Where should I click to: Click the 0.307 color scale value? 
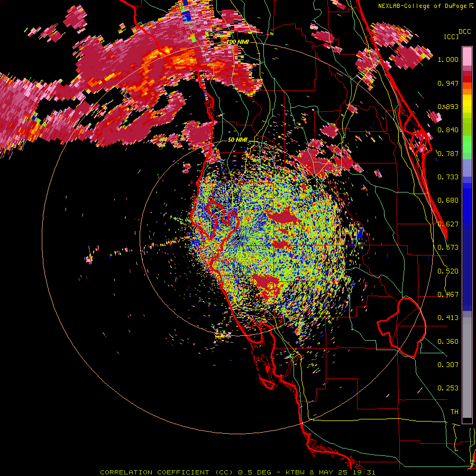pos(448,365)
